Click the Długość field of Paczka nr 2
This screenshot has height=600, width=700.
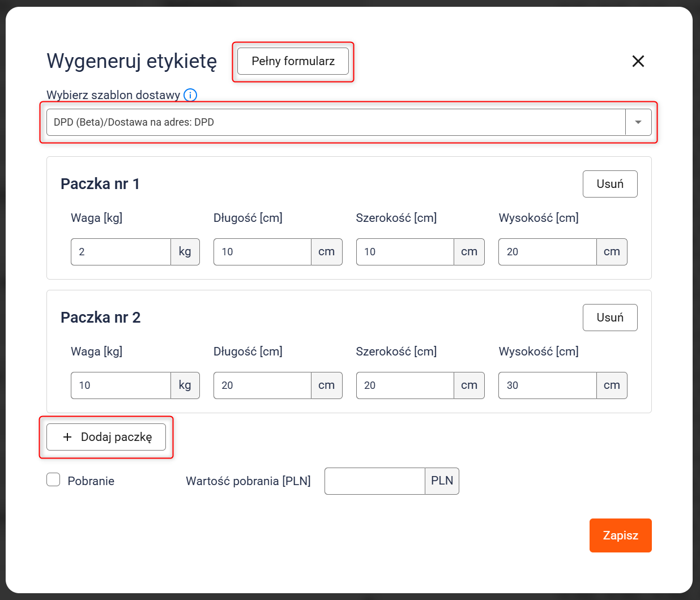click(262, 385)
